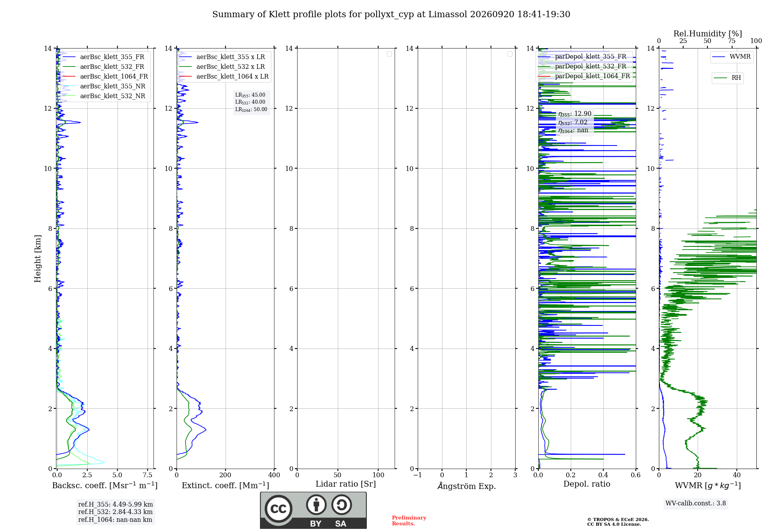This screenshot has width=783, height=532.
Task: Click the CC BY SA 4.0 License text
Action: coord(614,524)
